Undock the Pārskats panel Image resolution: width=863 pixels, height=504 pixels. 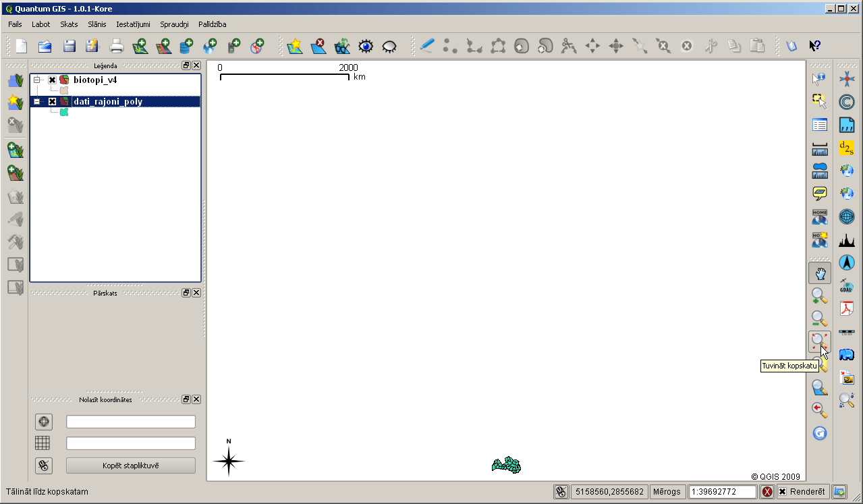(x=186, y=293)
